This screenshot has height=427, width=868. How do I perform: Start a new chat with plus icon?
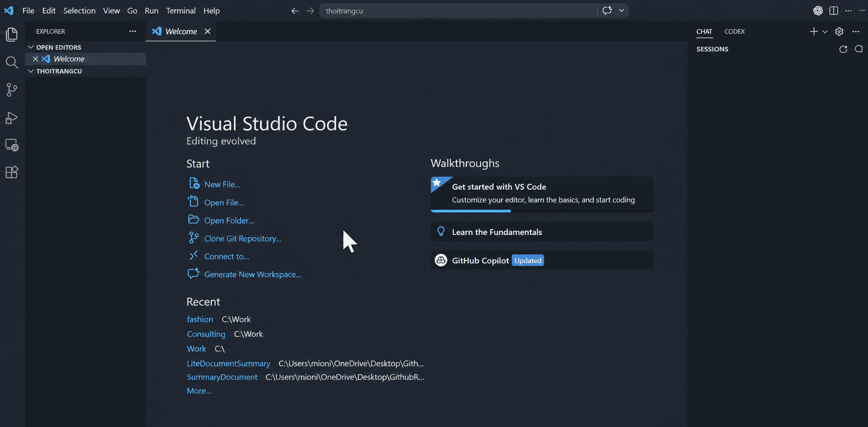[x=814, y=32]
